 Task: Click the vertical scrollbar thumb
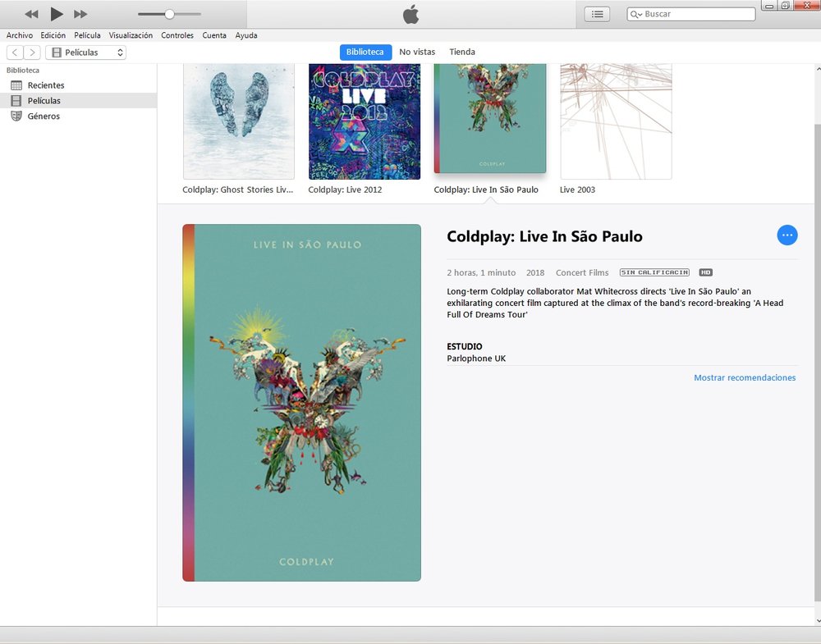818,361
